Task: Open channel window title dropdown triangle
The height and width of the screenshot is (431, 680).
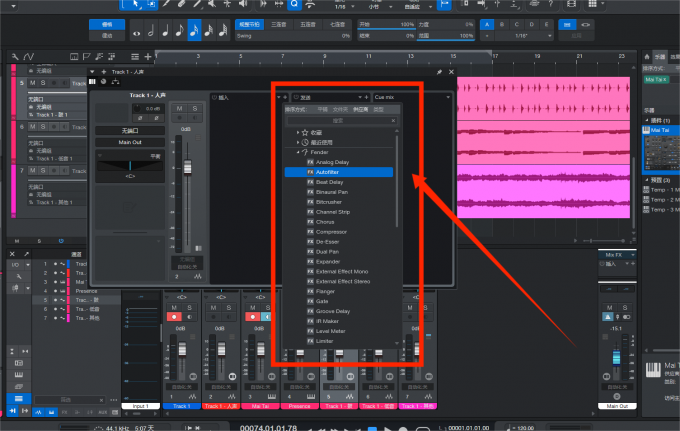Action: pos(92,72)
